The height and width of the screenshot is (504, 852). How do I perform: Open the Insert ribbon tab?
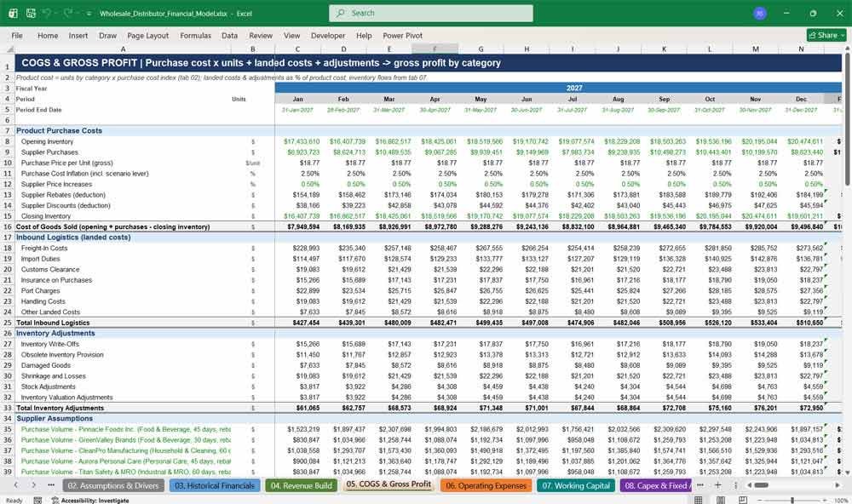[x=78, y=35]
